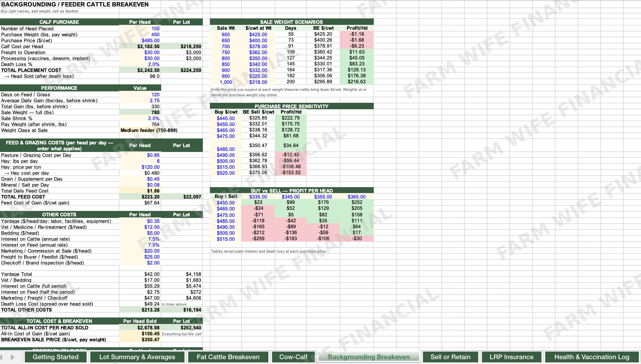Image resolution: width=641 pixels, height=364 pixels.
Task: Open the Getting Started sheet tab
Action: pos(55,357)
